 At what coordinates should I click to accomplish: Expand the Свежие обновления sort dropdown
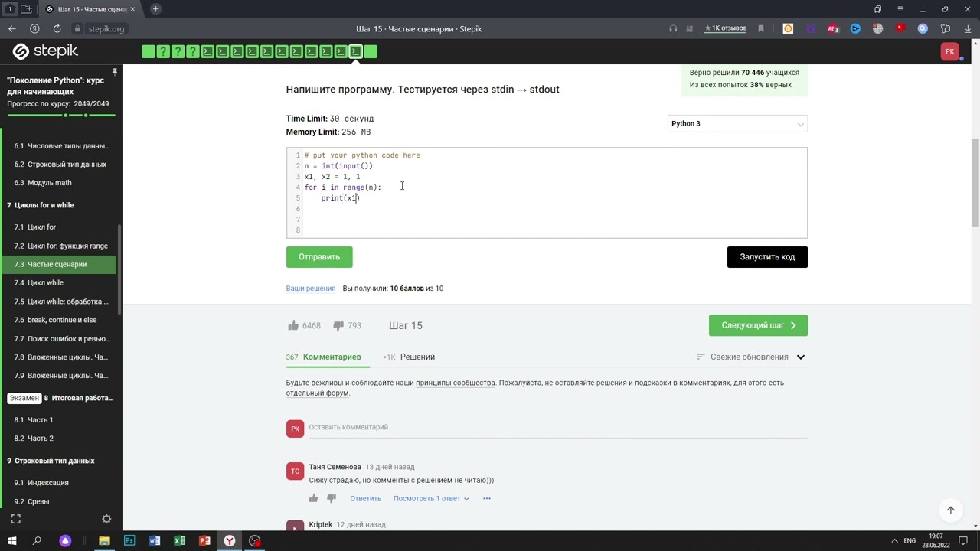[750, 357]
